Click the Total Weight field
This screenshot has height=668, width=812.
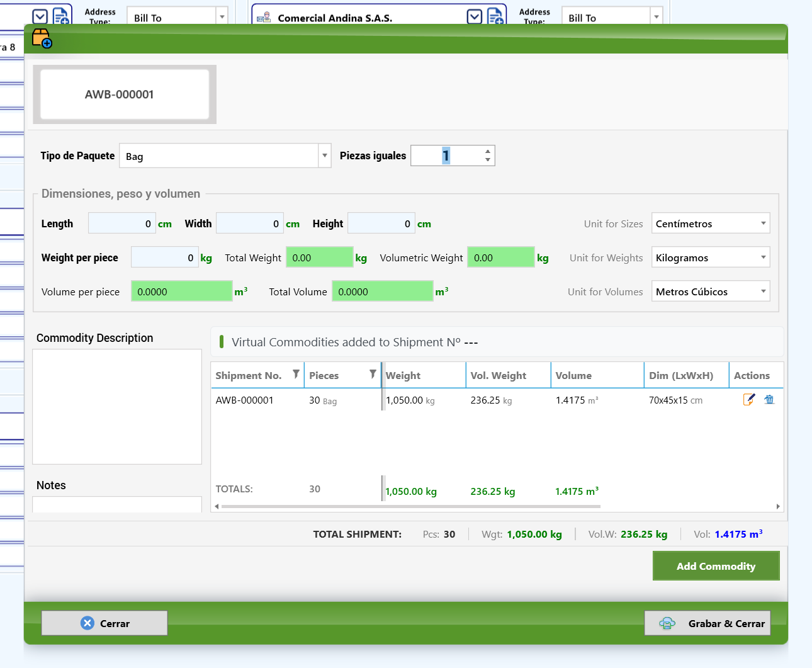(x=320, y=258)
